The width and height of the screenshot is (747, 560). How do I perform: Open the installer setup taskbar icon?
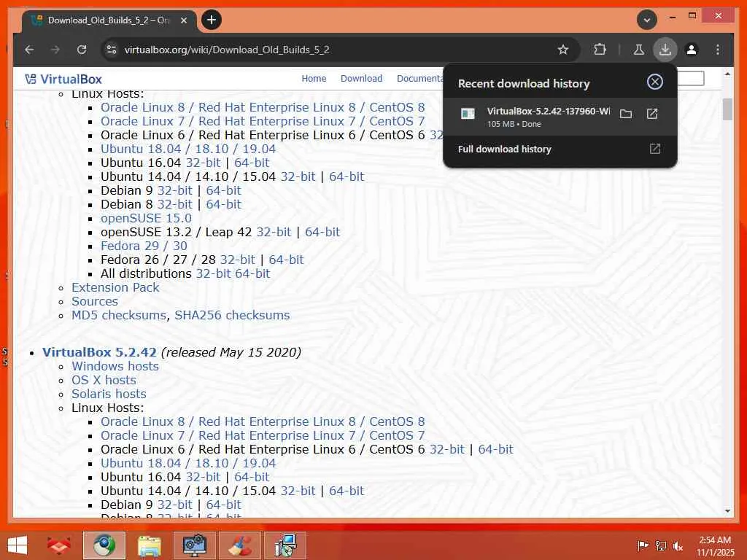point(285,545)
